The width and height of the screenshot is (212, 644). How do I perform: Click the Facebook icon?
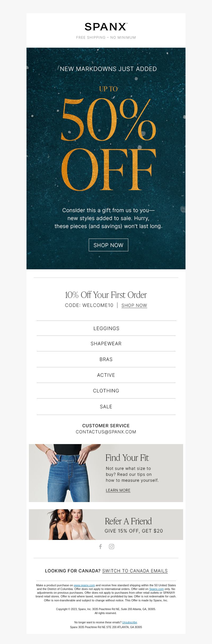tap(100, 547)
